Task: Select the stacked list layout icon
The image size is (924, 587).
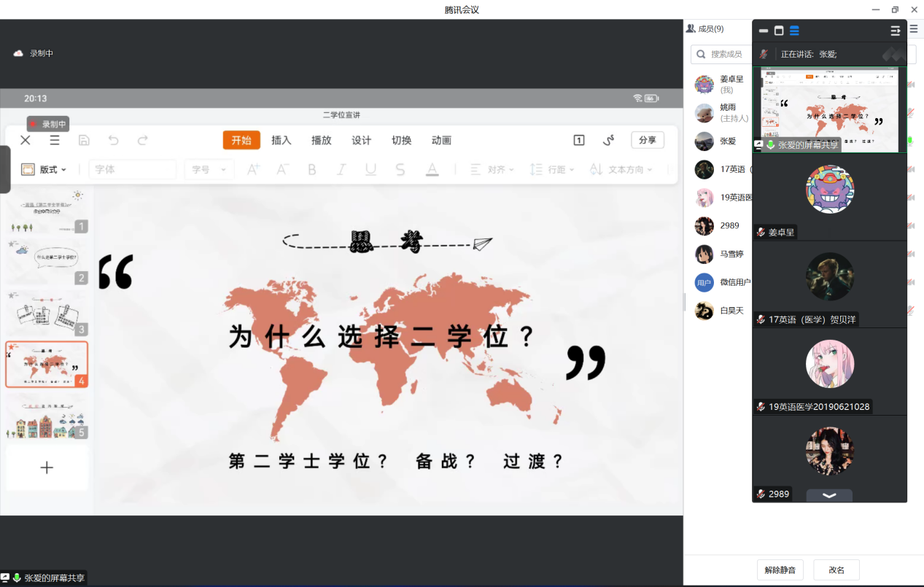Action: coord(794,31)
